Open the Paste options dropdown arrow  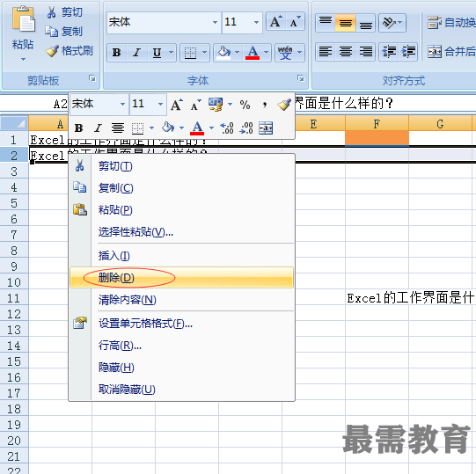(24, 60)
